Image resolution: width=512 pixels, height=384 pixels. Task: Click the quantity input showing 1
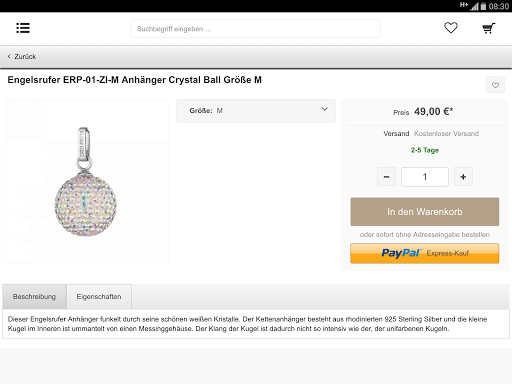[x=425, y=177]
